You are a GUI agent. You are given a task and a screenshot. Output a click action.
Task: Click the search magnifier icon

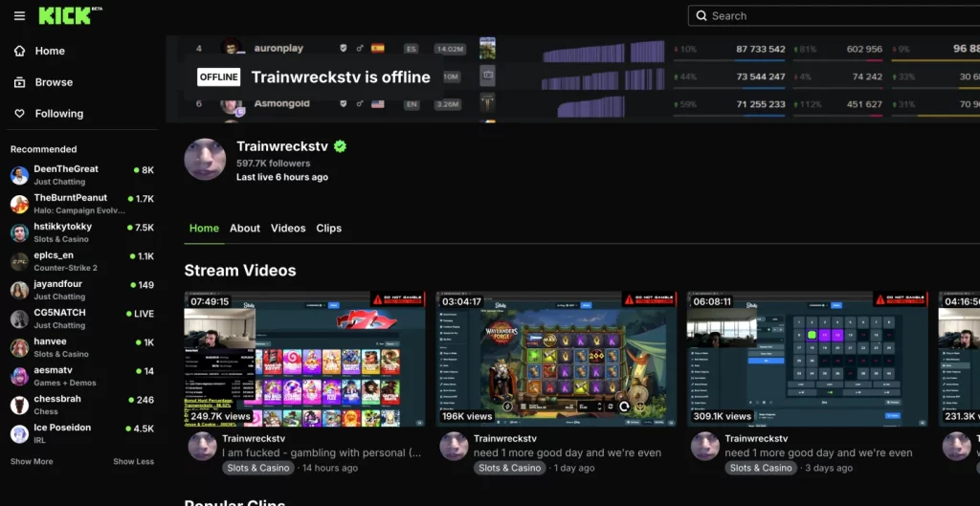click(x=702, y=15)
